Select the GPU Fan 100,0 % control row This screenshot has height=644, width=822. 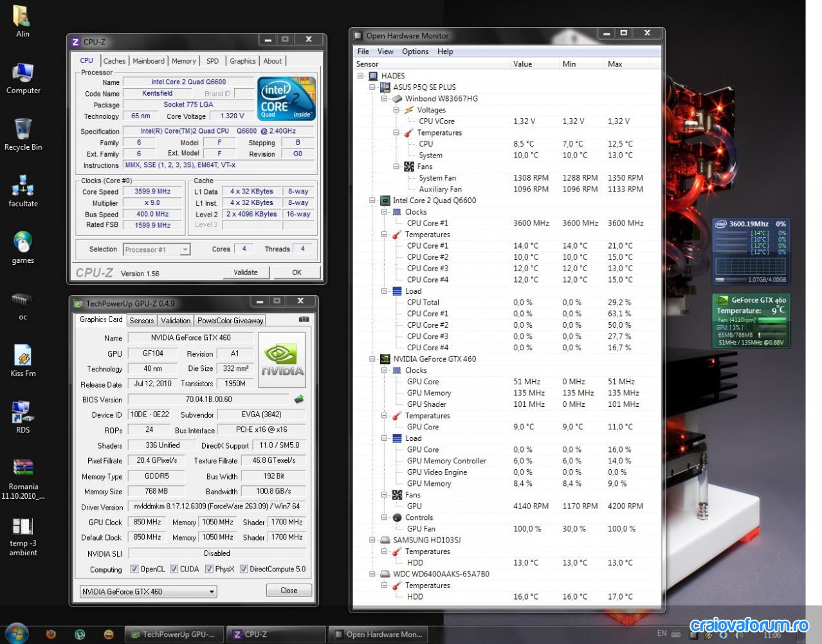pyautogui.click(x=508, y=529)
